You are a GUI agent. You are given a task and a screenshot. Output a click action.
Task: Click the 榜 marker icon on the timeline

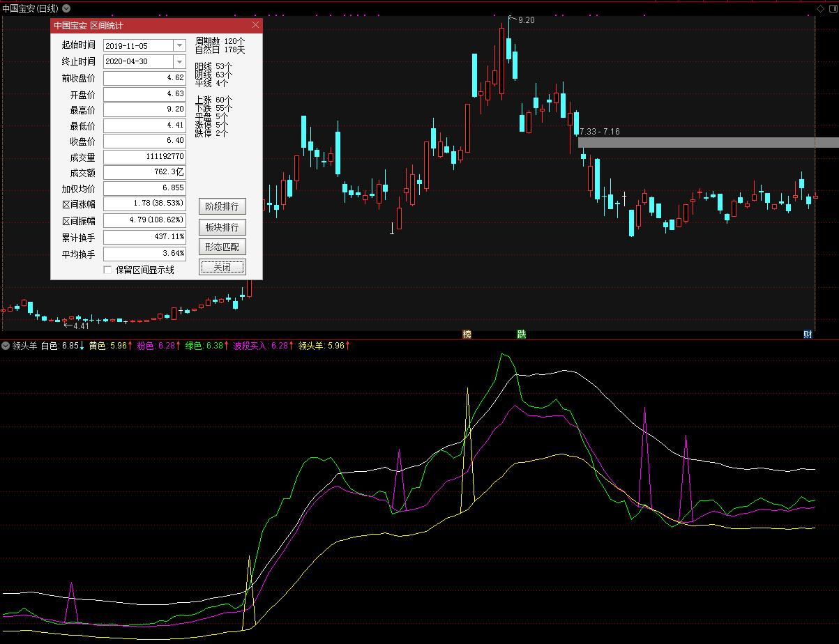(467, 335)
